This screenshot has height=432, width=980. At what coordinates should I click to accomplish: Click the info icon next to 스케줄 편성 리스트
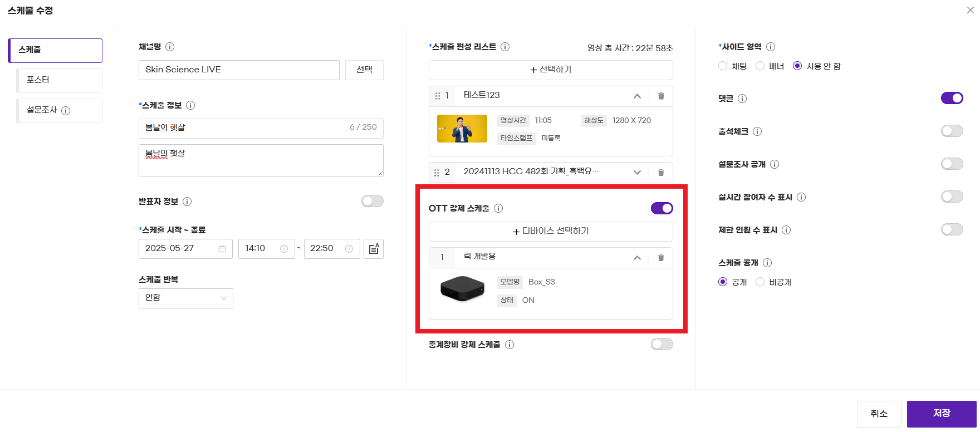click(x=505, y=47)
